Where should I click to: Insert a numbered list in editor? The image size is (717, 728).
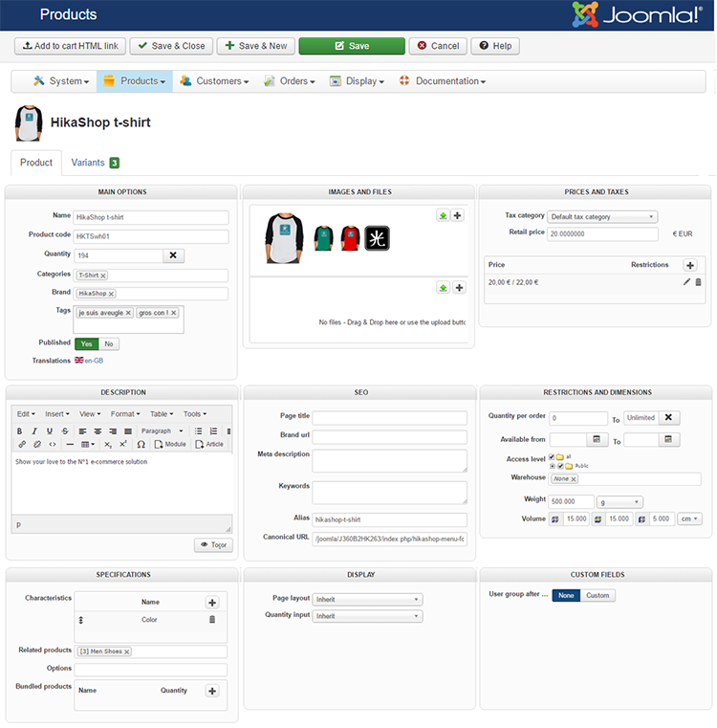(213, 431)
